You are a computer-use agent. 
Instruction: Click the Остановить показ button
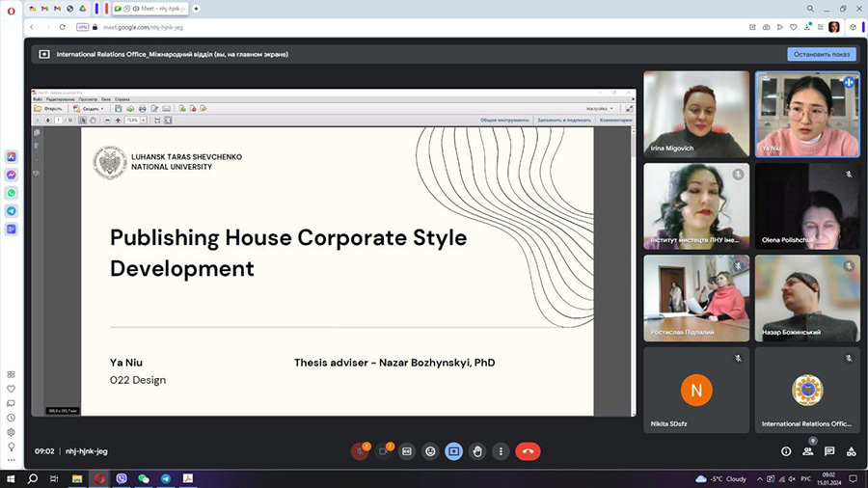click(x=821, y=54)
